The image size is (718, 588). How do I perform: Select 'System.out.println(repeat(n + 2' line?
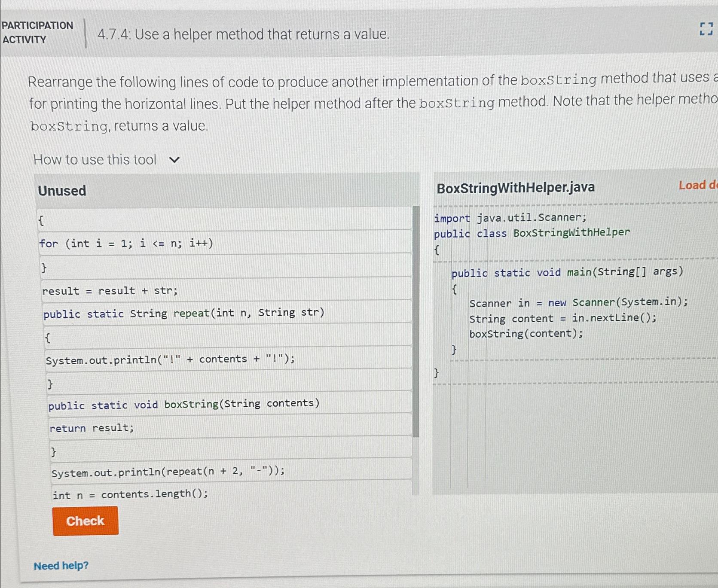(231, 471)
